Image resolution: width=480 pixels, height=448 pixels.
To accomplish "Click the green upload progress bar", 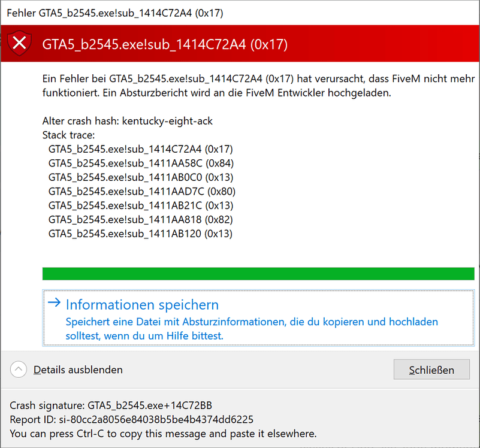I will click(258, 273).
